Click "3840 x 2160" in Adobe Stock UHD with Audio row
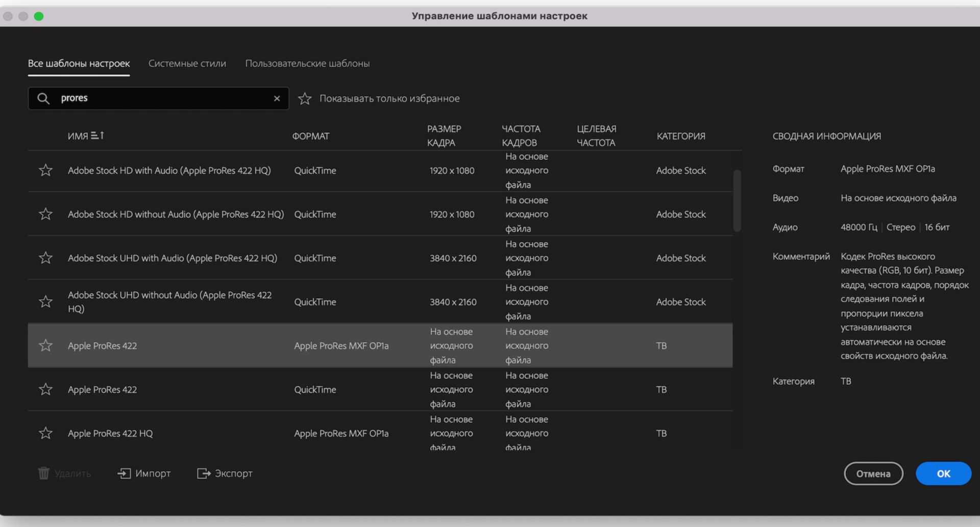This screenshot has width=980, height=527. [x=453, y=258]
